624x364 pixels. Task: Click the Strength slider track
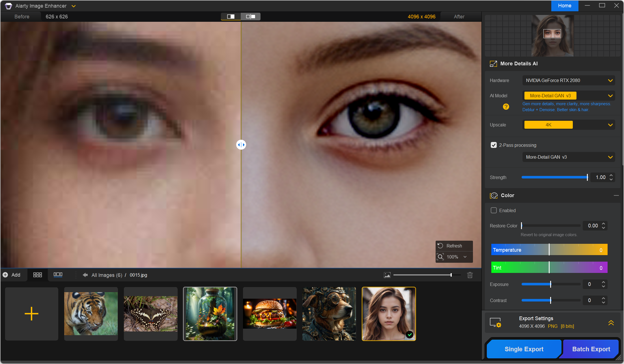(x=554, y=177)
